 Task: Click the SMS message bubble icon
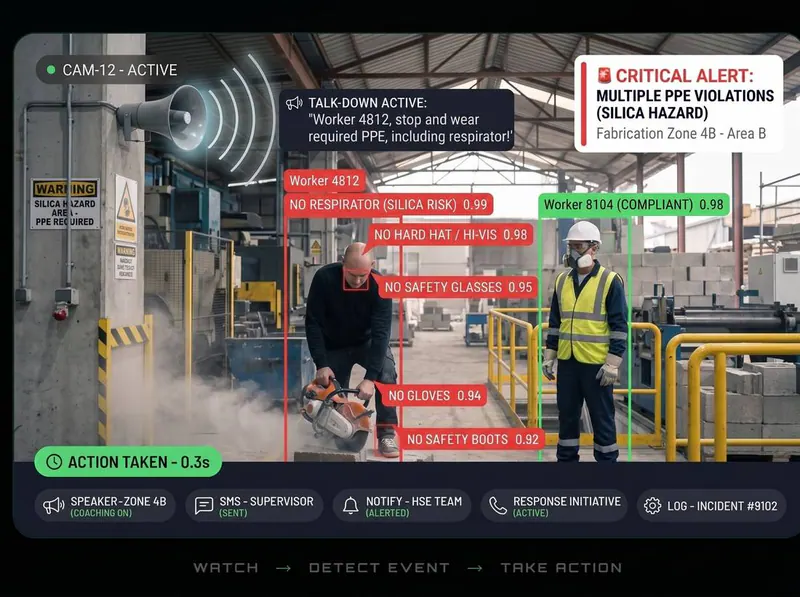point(204,506)
